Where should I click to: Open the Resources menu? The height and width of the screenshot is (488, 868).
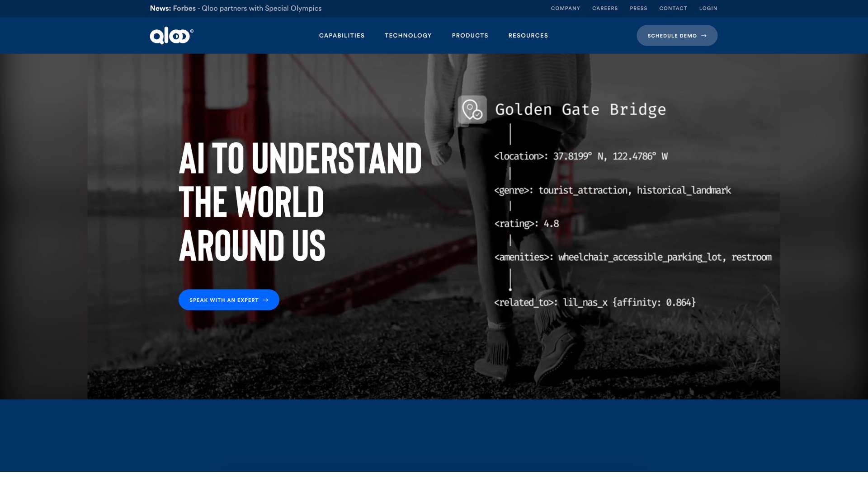tap(528, 36)
